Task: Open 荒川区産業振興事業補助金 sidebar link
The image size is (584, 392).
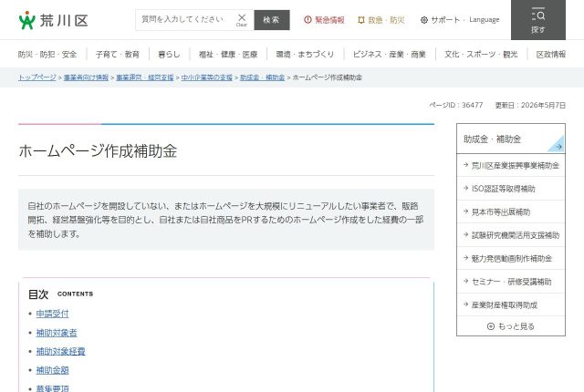Action: [511, 166]
